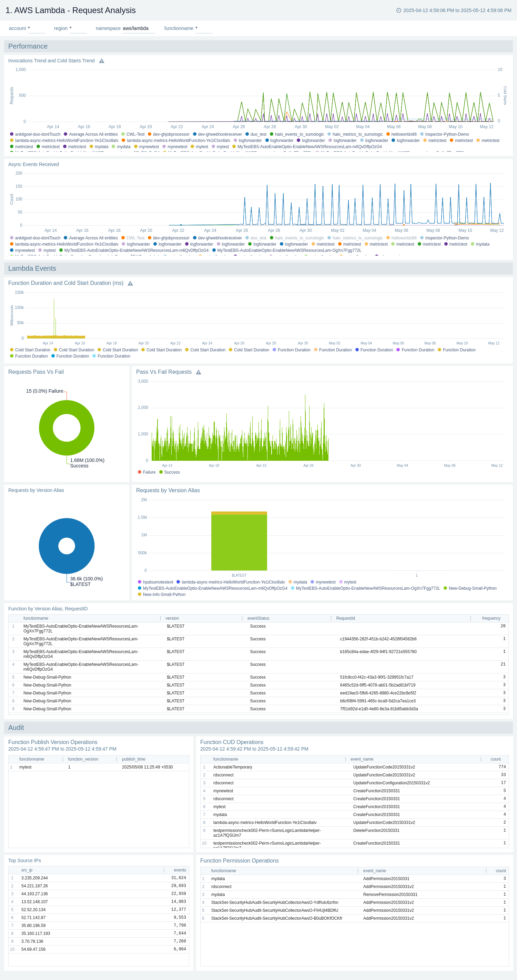Toggle Inspector-Python-Demo series in Async Events legend
This screenshot has height=980, width=517.
tap(422, 238)
